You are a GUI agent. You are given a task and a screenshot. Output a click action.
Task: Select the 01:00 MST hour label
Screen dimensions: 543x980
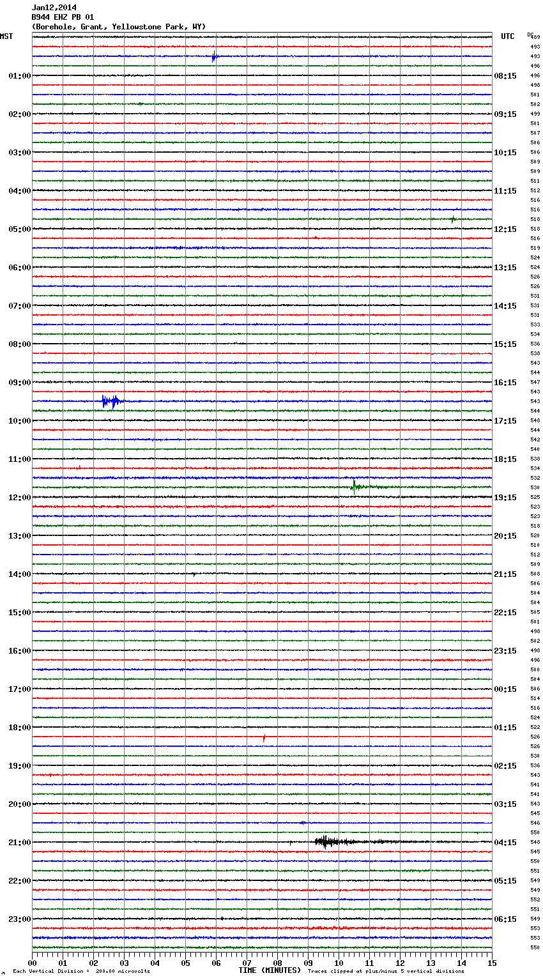(19, 76)
